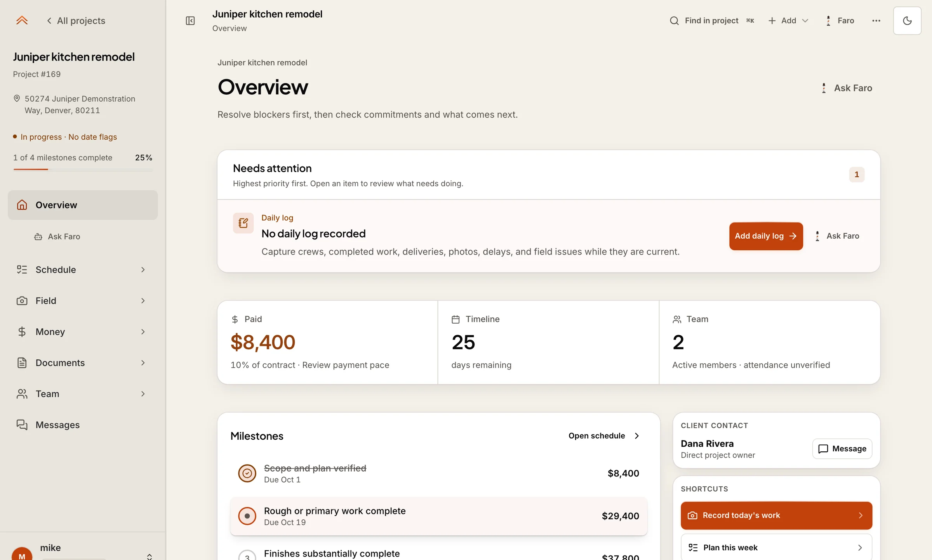932x560 pixels.
Task: Click the Overview home icon
Action: click(22, 205)
